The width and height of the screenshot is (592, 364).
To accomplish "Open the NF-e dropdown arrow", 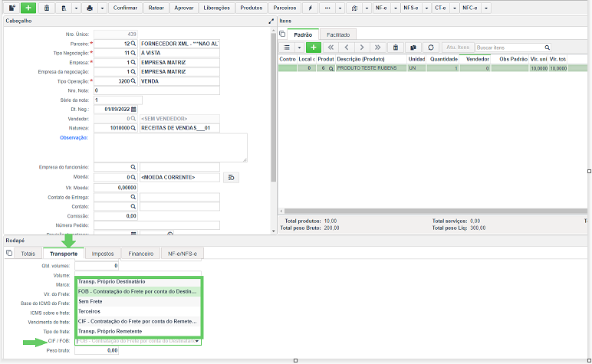I will pos(396,8).
